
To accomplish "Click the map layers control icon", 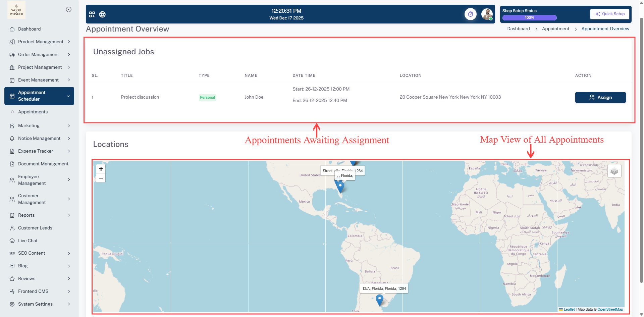I will click(x=614, y=171).
